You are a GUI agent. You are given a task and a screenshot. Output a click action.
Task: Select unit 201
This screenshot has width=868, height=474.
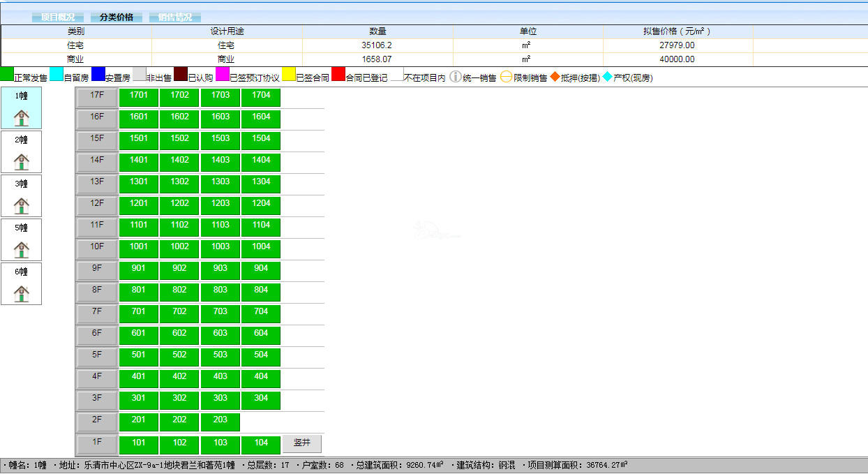pos(139,422)
